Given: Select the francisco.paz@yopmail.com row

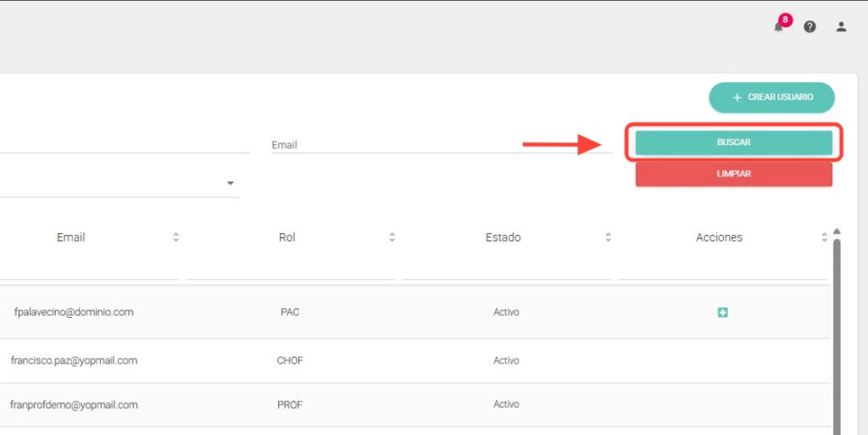Looking at the screenshot, I should click(74, 360).
